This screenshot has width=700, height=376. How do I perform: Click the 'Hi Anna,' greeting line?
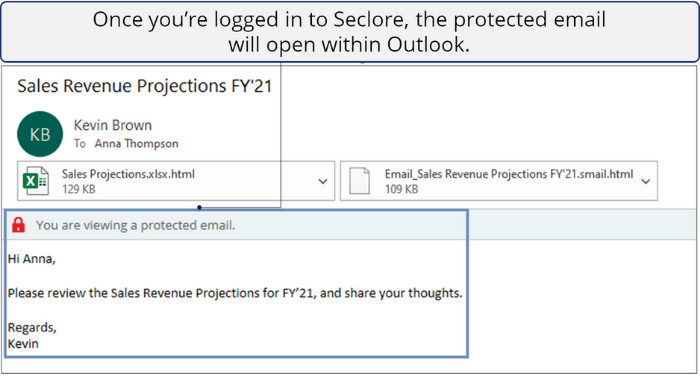pyautogui.click(x=31, y=259)
